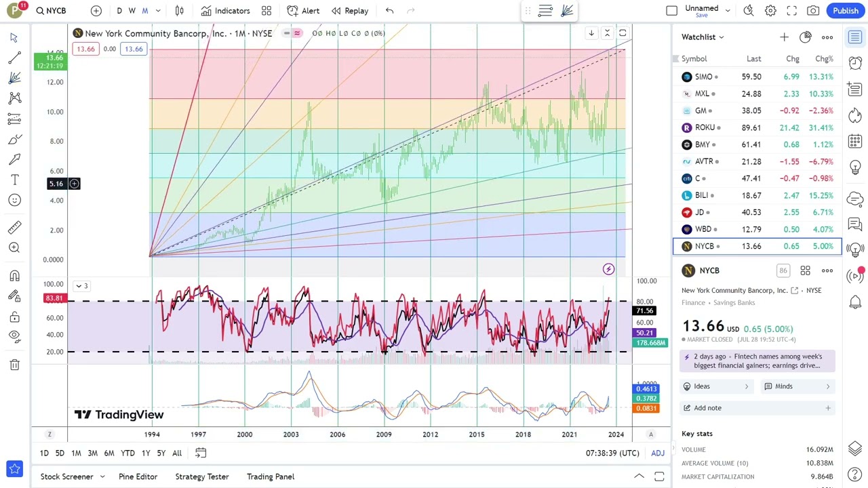
Task: Open the Strategy Tester tab
Action: (202, 476)
